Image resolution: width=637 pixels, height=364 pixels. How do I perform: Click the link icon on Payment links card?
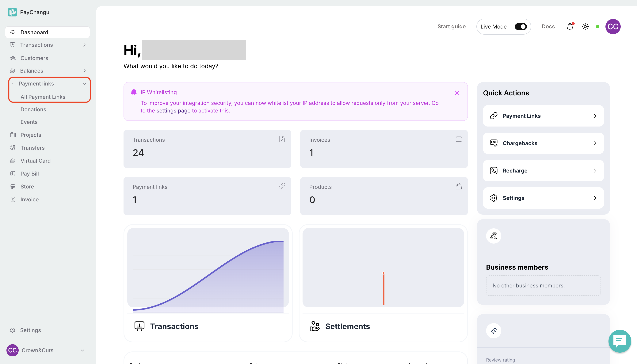(282, 186)
